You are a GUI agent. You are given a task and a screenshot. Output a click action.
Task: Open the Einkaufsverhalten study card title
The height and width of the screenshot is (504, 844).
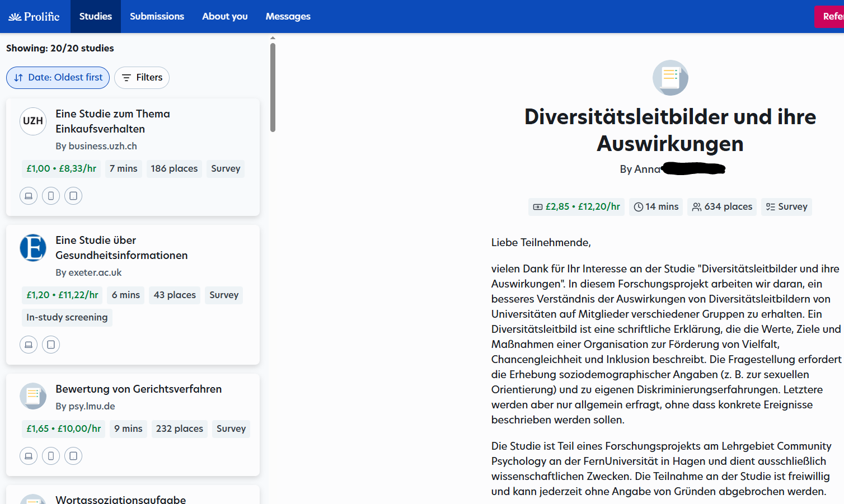[112, 121]
